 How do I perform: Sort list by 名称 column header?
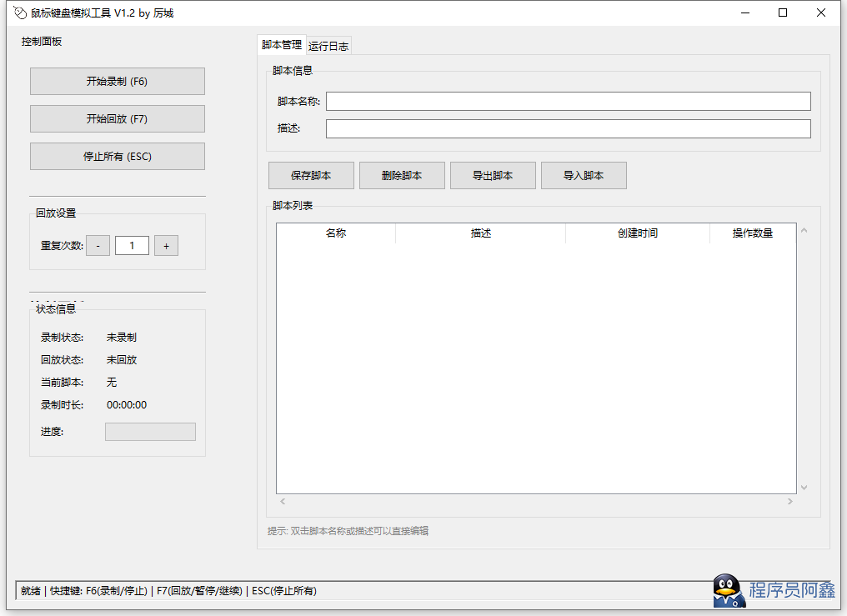point(336,233)
